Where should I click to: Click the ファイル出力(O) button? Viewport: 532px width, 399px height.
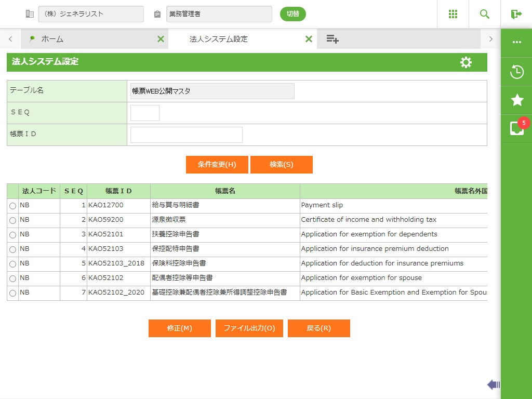249,328
